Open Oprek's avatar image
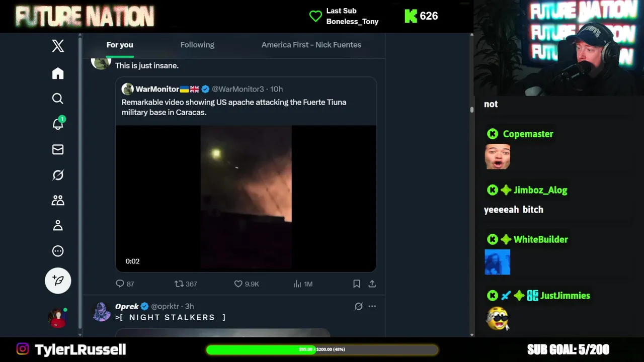This screenshot has width=644, height=362. point(102,312)
